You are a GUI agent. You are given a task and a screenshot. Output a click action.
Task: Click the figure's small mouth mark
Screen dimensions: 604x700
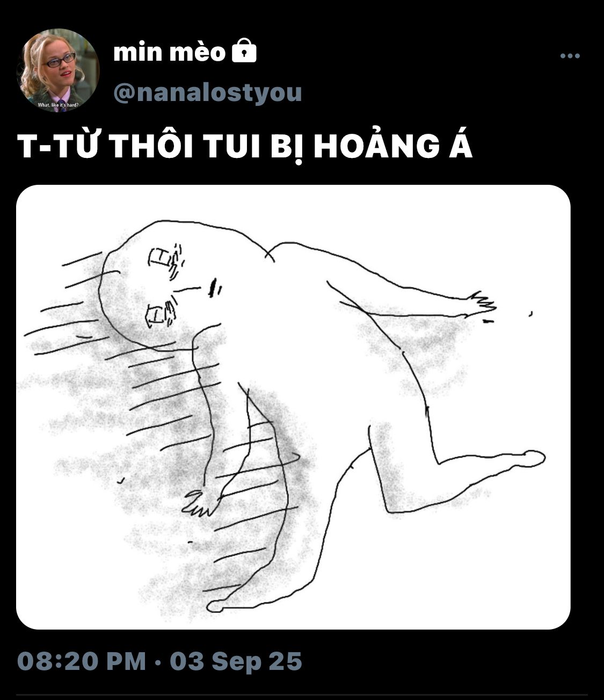click(215, 287)
